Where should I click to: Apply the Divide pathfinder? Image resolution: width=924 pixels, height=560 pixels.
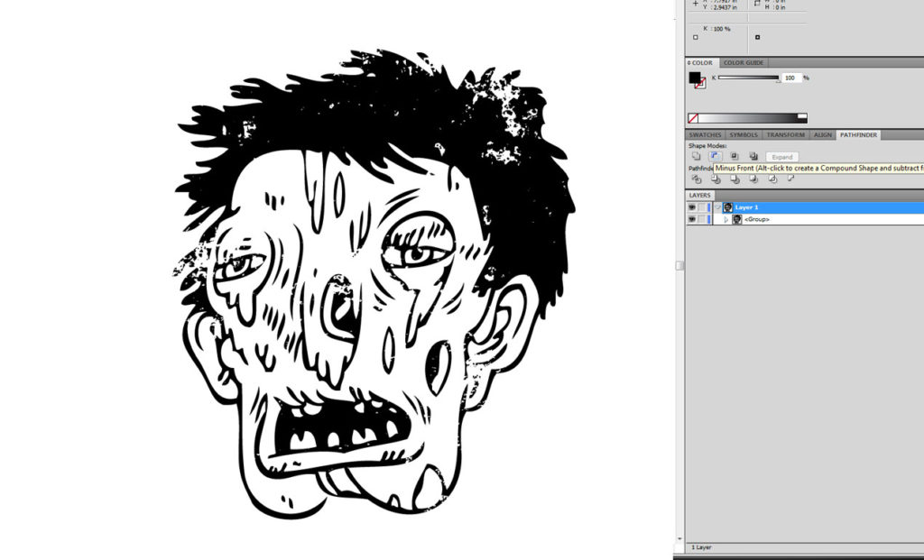pos(697,179)
